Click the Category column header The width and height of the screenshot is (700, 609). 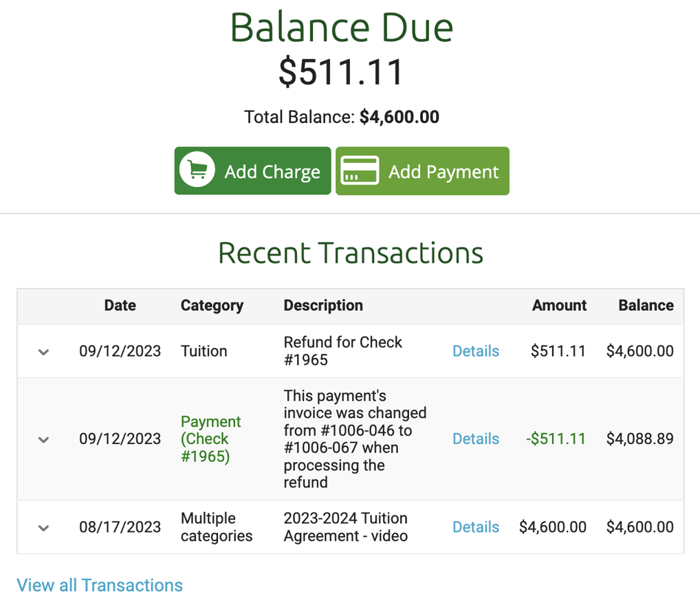pyautogui.click(x=212, y=305)
